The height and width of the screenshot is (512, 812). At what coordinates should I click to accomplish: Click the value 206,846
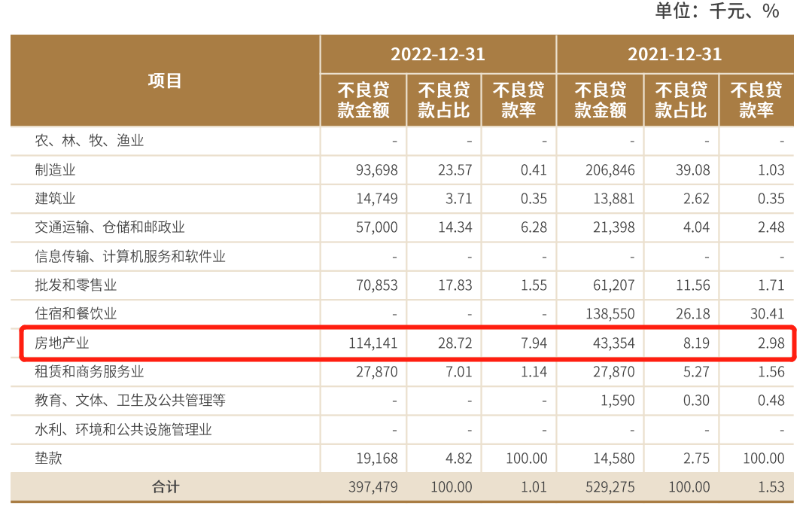tap(610, 170)
